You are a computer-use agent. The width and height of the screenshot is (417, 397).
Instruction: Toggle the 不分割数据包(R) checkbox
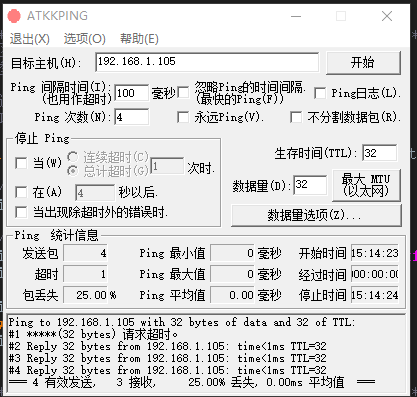coord(296,117)
